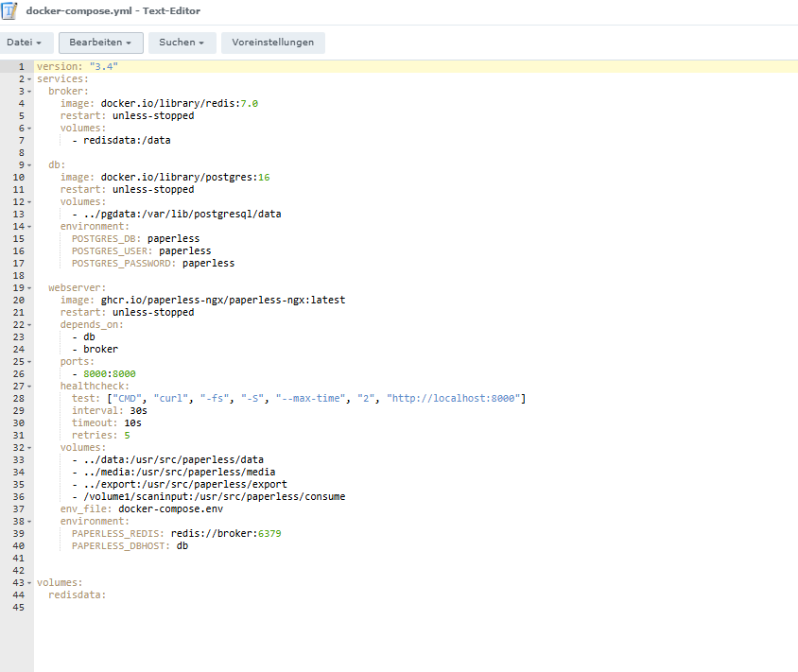Click the "interval: 30s" setting
Viewport: 798px width, 672px height.
click(110, 411)
